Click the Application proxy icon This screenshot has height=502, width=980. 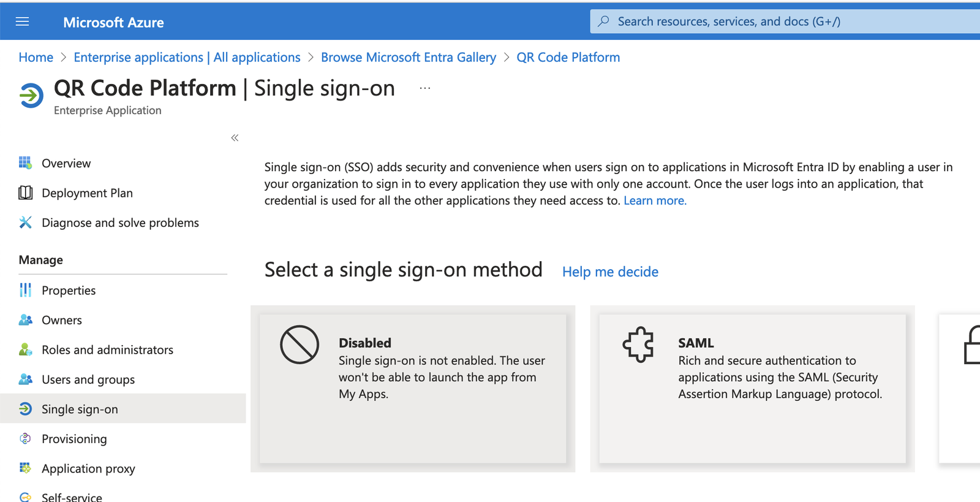tap(25, 468)
